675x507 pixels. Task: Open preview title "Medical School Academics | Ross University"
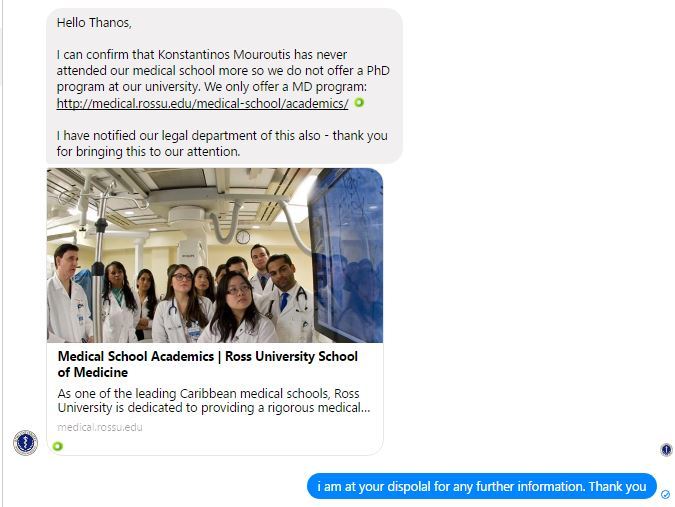click(207, 364)
